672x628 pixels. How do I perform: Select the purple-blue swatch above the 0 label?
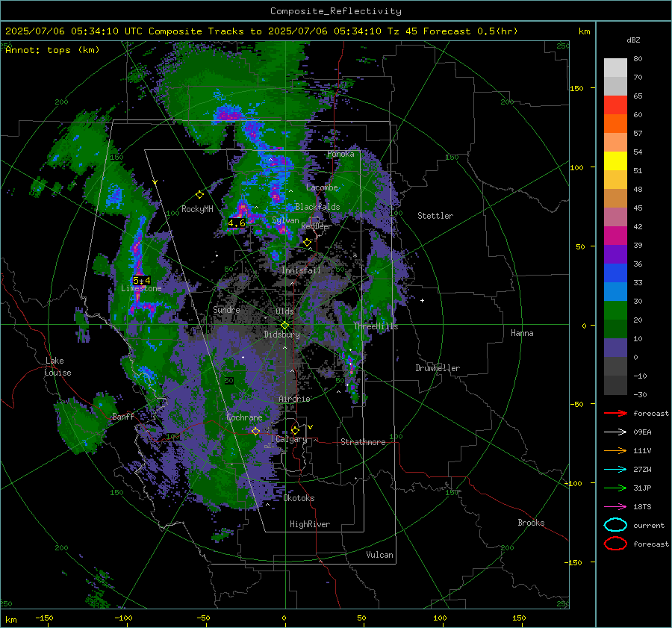(x=615, y=348)
